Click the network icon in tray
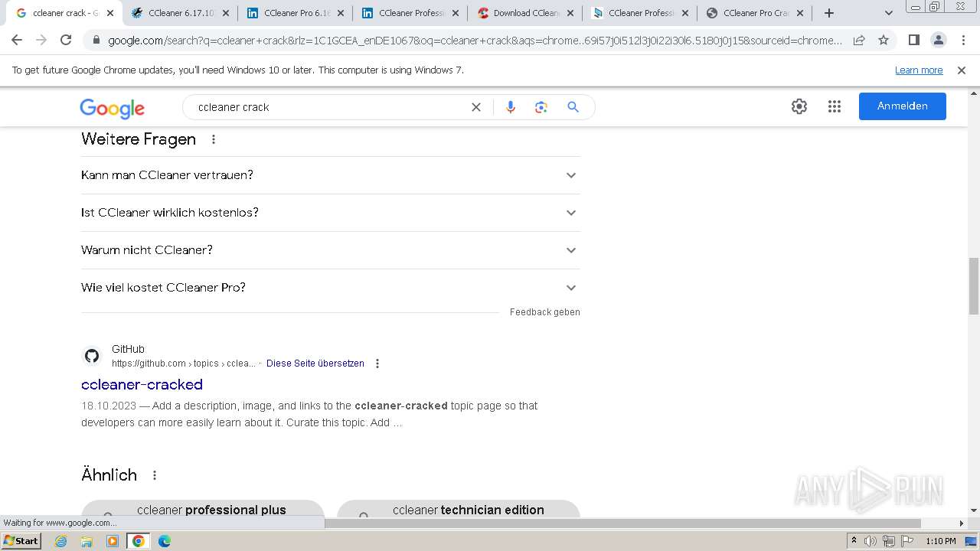This screenshot has width=980, height=551. click(x=888, y=541)
